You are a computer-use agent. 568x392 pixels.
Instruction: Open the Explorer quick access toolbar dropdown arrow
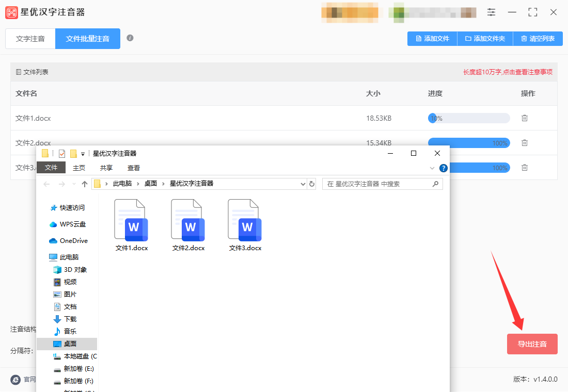coord(83,154)
